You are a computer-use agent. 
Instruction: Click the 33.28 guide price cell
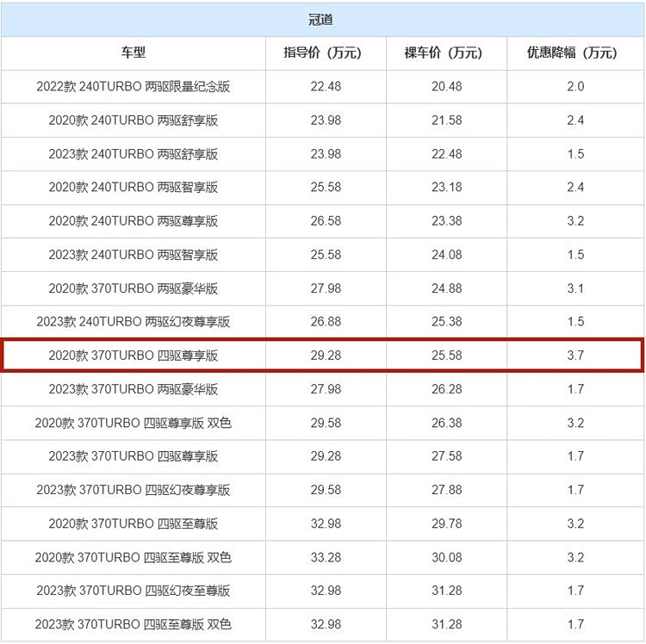point(326,557)
